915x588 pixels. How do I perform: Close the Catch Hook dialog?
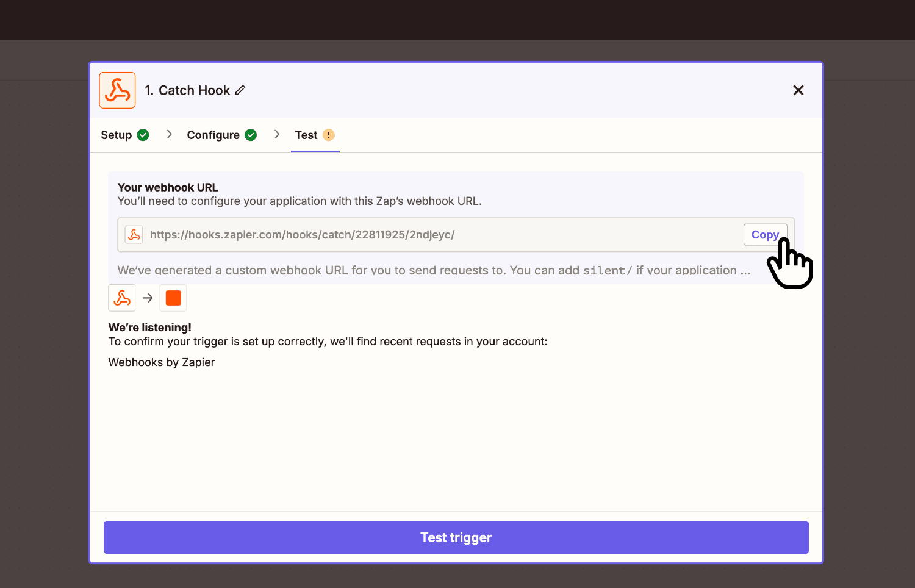(798, 90)
